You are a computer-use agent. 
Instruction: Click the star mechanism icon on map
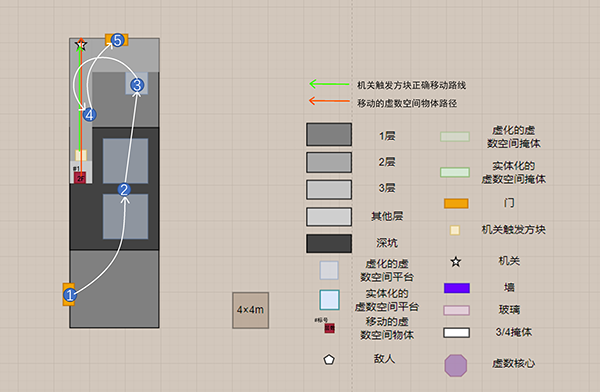point(80,45)
